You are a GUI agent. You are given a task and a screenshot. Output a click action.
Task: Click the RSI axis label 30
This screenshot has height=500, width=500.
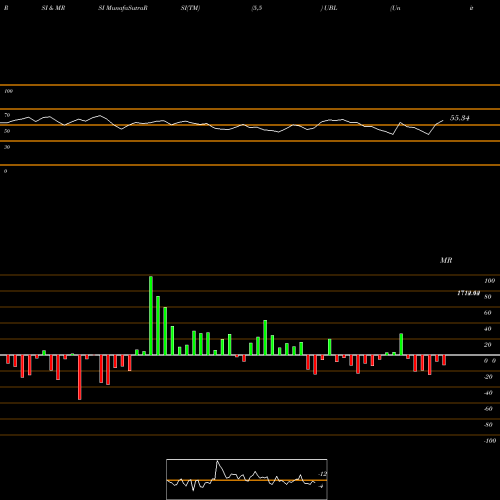coord(7,147)
